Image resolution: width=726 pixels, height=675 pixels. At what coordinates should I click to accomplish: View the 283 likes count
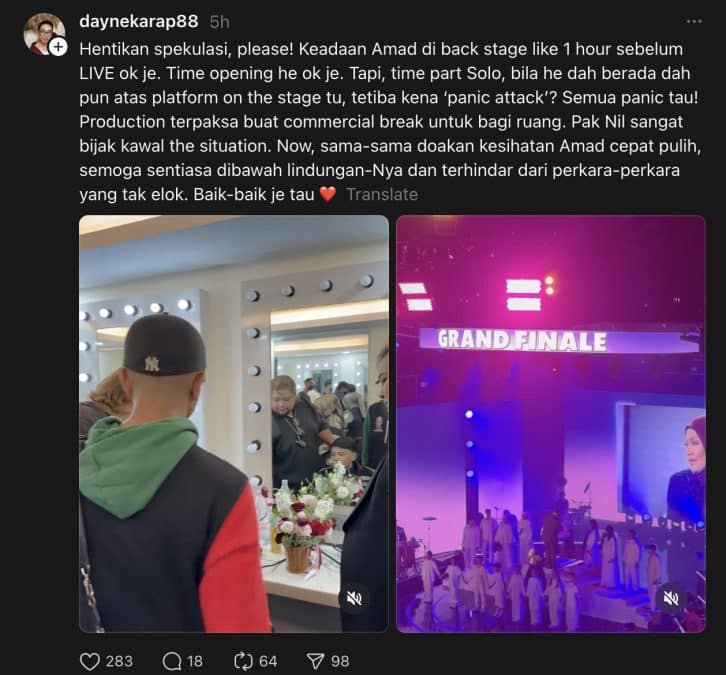pos(119,661)
